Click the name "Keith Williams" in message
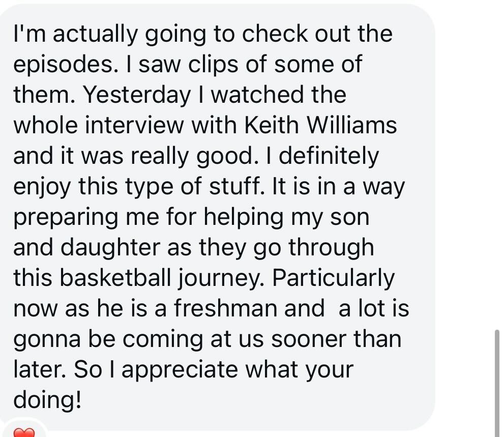504x437 pixels. (x=320, y=125)
